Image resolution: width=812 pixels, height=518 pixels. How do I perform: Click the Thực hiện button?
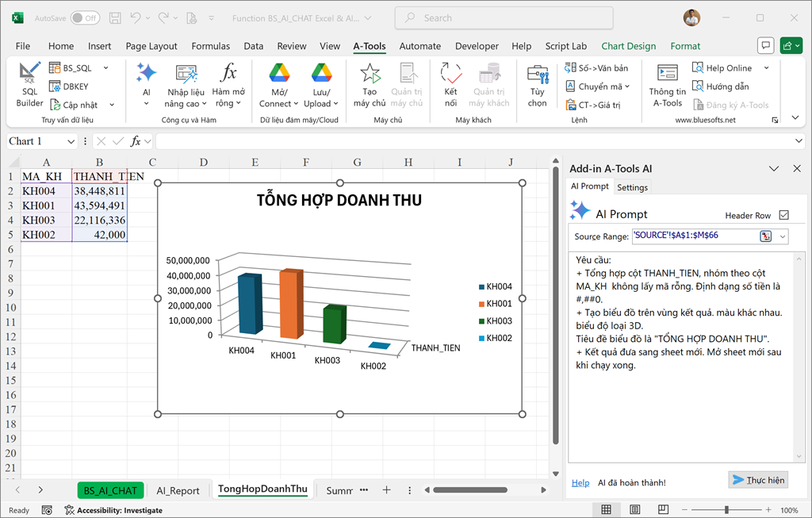pos(759,480)
